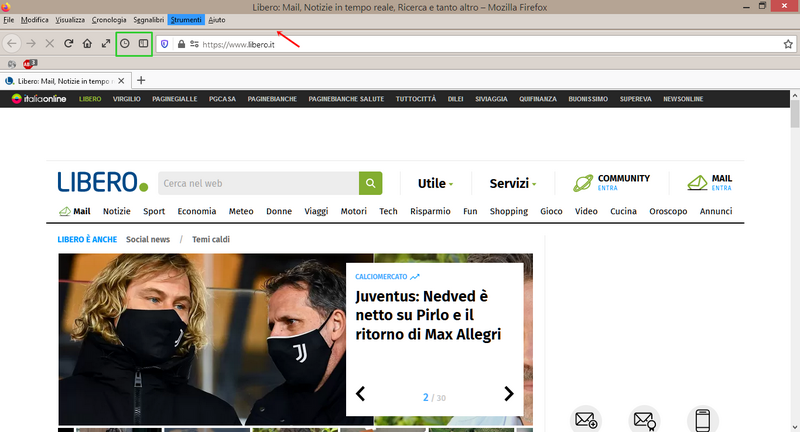The image size is (800, 432).
Task: Go to Firefox home page icon
Action: 87,43
